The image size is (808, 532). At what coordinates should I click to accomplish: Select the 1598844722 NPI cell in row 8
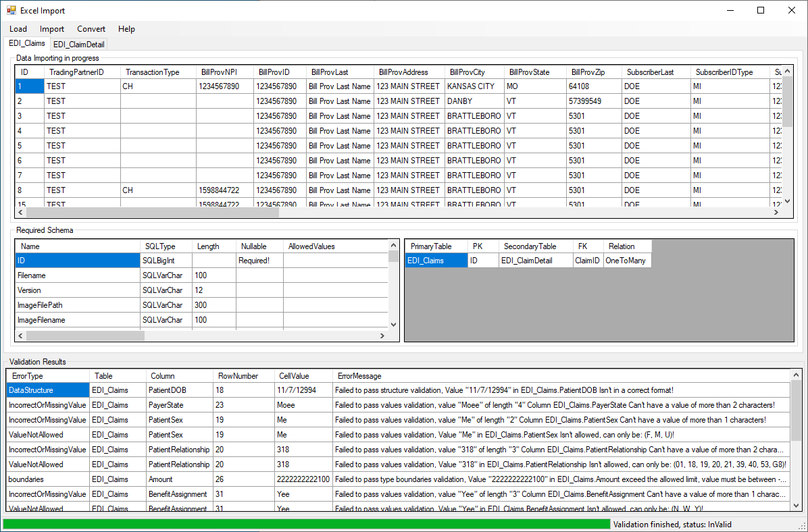pos(225,190)
